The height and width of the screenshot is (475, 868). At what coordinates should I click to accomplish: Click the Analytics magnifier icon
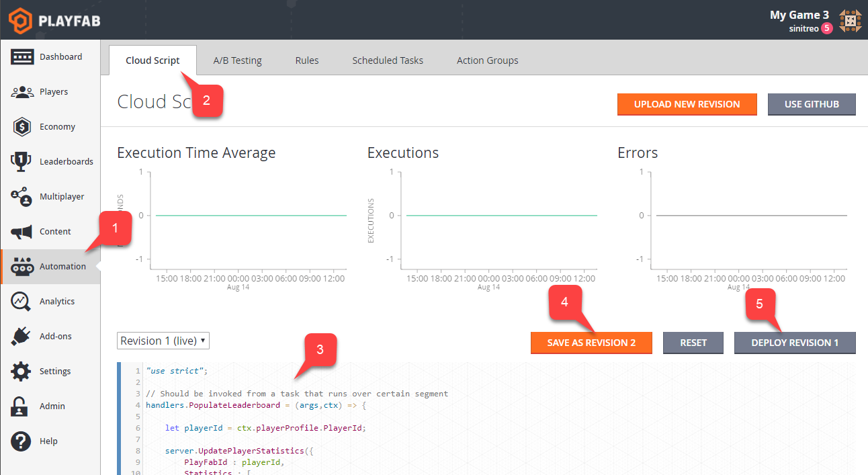click(x=22, y=301)
